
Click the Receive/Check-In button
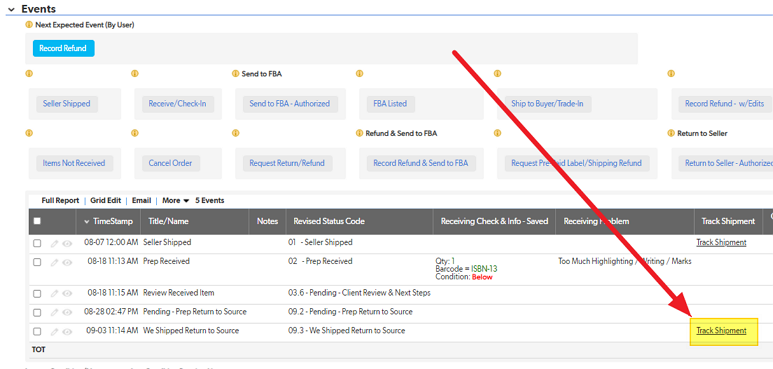pyautogui.click(x=177, y=104)
